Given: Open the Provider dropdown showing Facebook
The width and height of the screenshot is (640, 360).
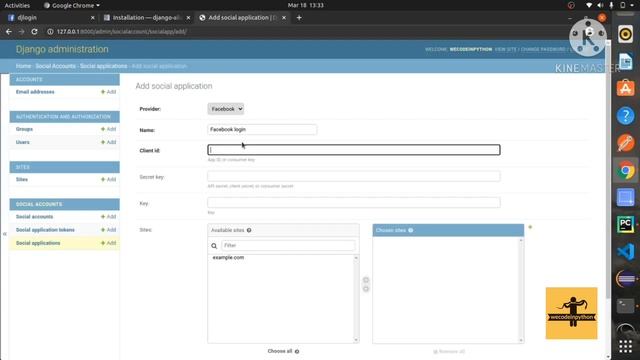Looking at the screenshot, I should pos(226,109).
